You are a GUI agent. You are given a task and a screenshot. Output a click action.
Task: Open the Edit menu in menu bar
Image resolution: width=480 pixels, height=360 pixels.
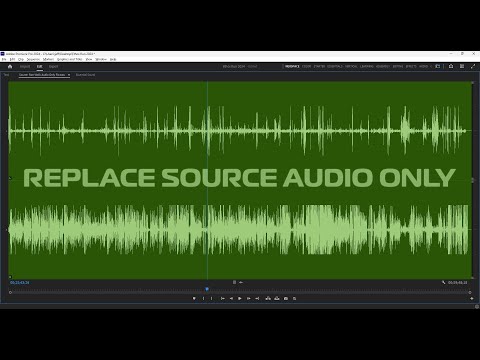(12, 59)
